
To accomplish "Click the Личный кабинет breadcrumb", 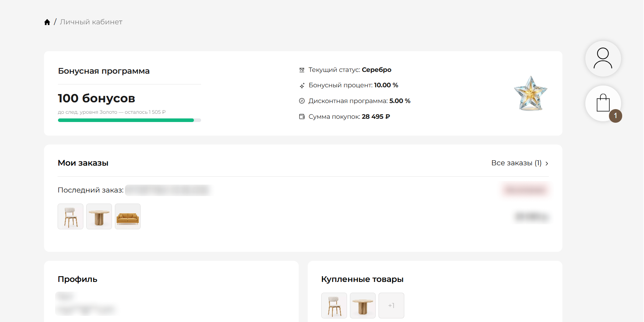I will point(91,22).
